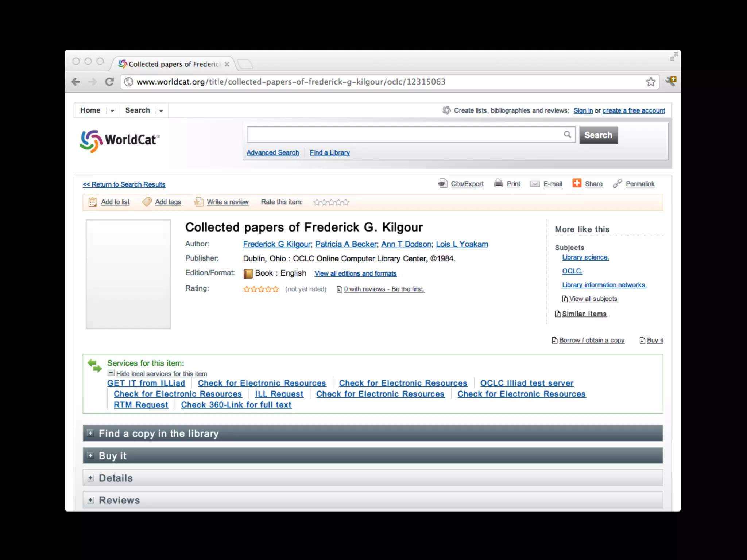Image resolution: width=747 pixels, height=560 pixels.
Task: Click the browser reload button
Action: coord(109,82)
